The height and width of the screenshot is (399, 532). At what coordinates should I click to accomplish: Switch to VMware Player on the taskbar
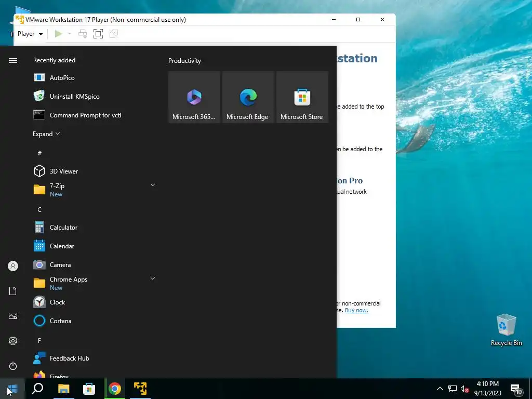pyautogui.click(x=140, y=389)
